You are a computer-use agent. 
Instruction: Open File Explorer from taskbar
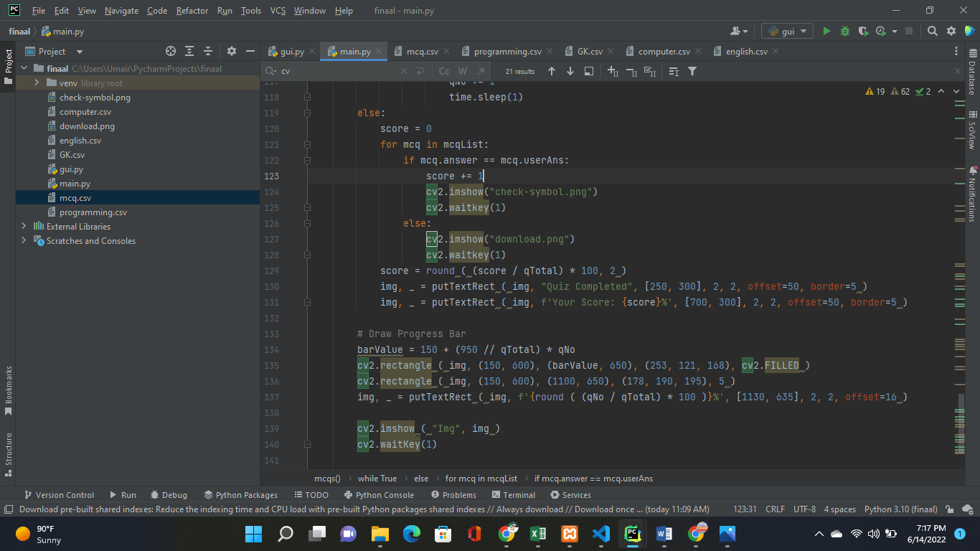click(x=380, y=534)
